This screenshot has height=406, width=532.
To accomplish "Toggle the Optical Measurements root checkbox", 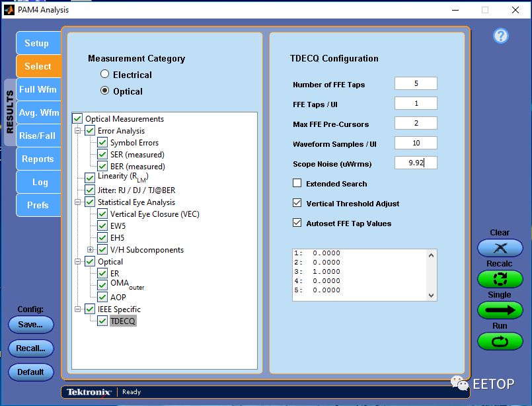I will click(77, 118).
